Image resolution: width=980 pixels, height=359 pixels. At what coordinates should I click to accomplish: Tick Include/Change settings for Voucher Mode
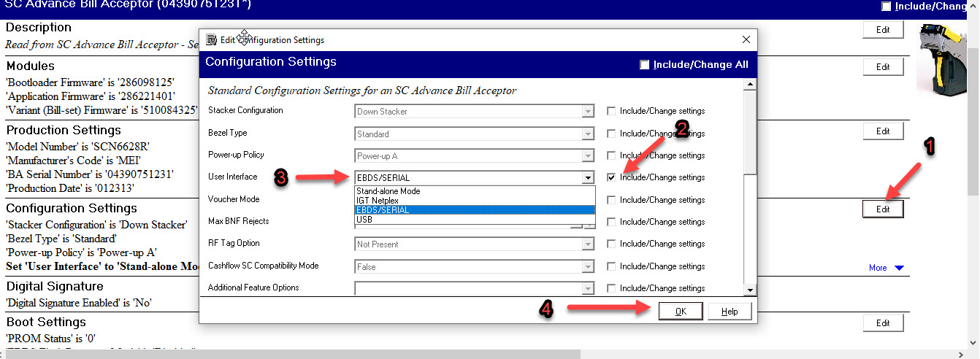tap(611, 200)
